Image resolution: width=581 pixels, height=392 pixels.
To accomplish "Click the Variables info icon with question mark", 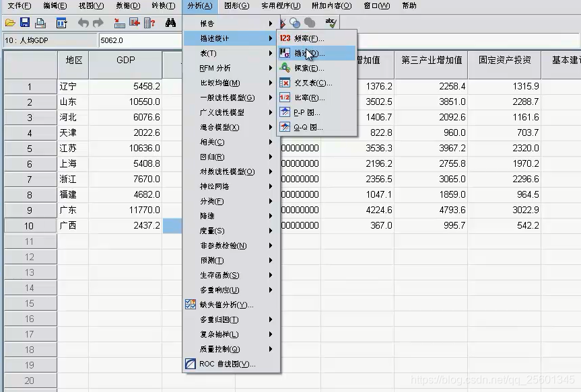I will [149, 23].
